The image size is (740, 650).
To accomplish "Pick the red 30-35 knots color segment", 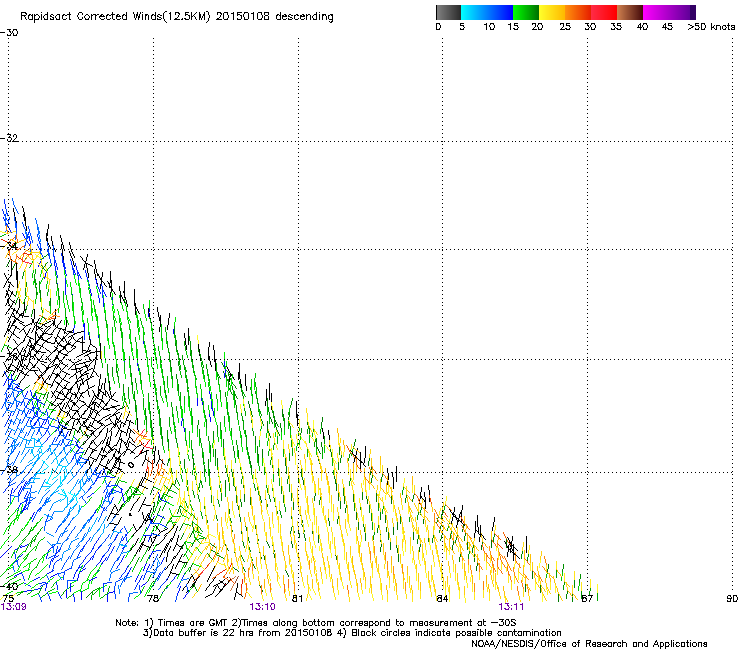I will coord(604,12).
